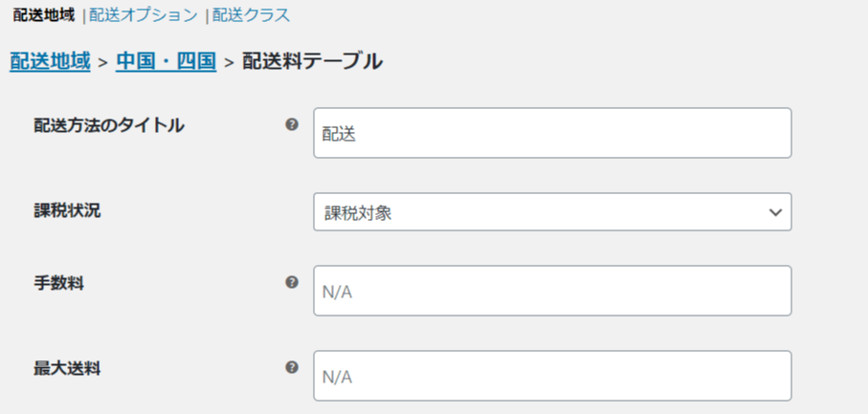Screen dimensions: 868x414
Task: Click the chevron arrow of 課税状況 select
Action: (x=775, y=212)
